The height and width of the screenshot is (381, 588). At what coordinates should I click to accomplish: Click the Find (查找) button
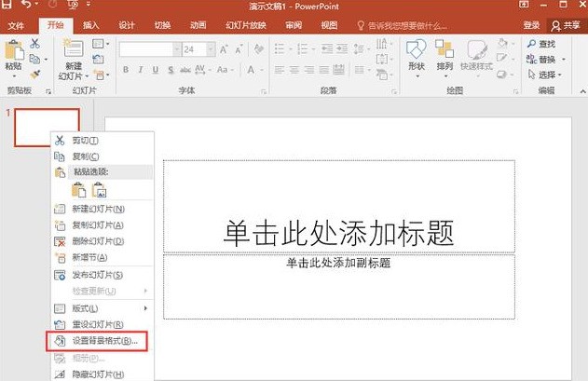tap(546, 44)
